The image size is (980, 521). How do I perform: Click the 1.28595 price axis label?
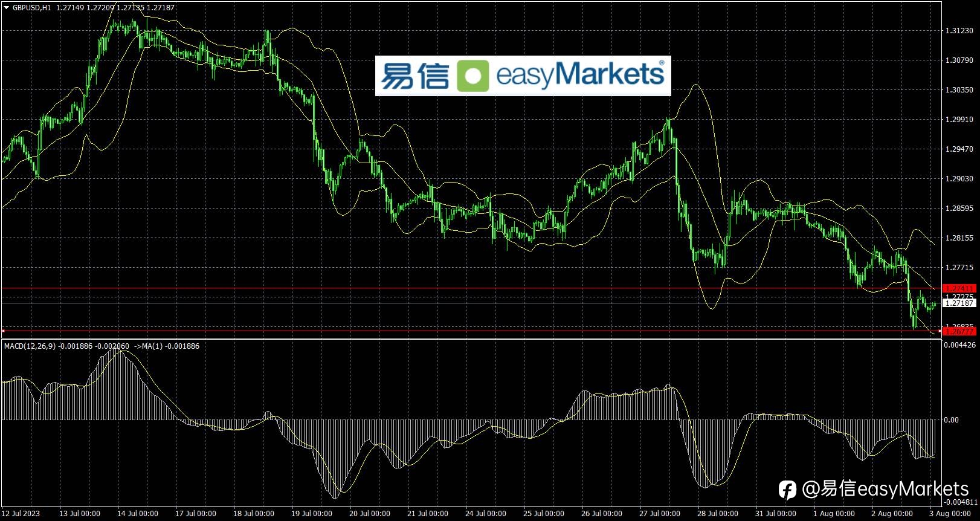pos(959,209)
